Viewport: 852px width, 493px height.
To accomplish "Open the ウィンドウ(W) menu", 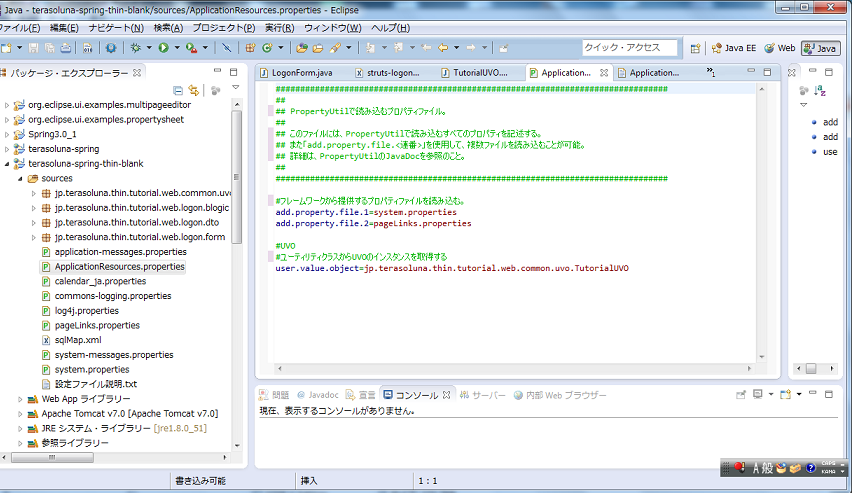I will [x=333, y=28].
